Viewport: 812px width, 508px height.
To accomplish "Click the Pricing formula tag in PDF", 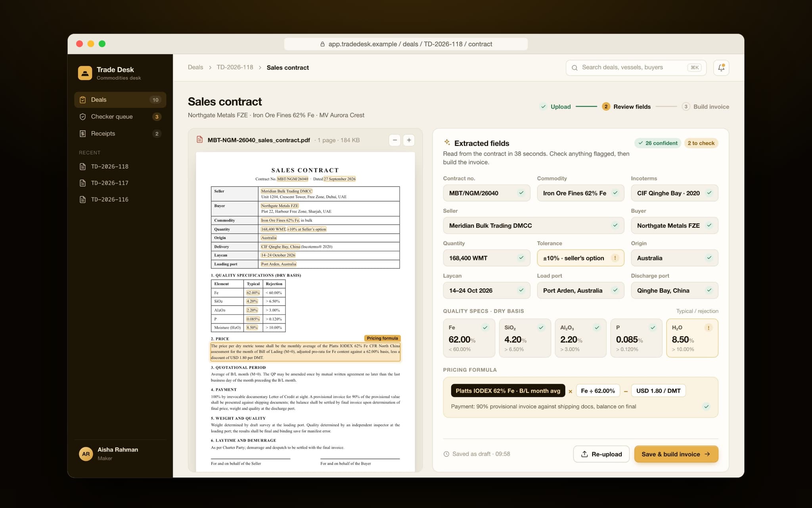I will point(382,338).
